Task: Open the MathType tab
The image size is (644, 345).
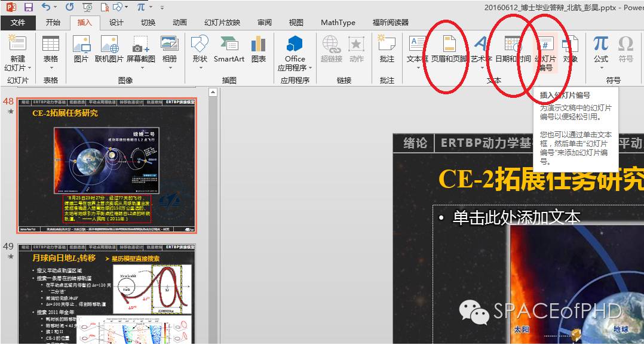Action: (x=338, y=23)
